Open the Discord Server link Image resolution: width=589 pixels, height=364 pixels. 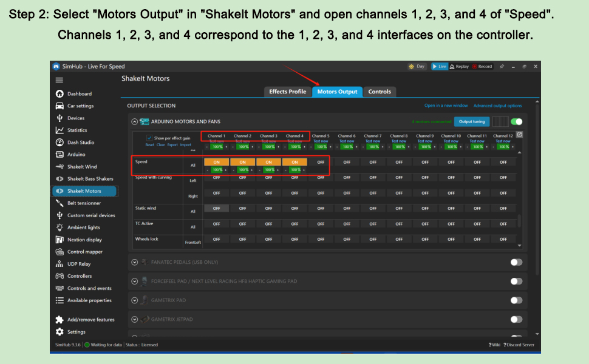point(519,345)
